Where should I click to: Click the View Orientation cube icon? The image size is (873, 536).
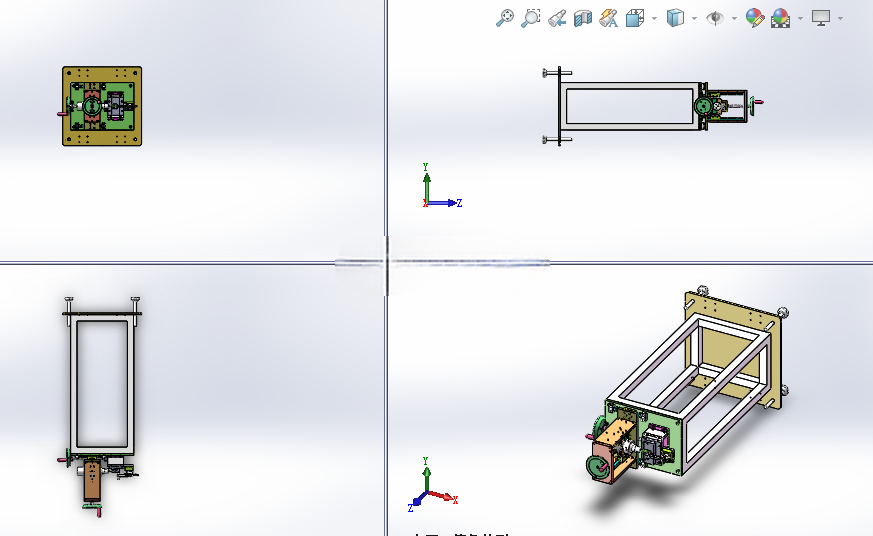(x=635, y=18)
